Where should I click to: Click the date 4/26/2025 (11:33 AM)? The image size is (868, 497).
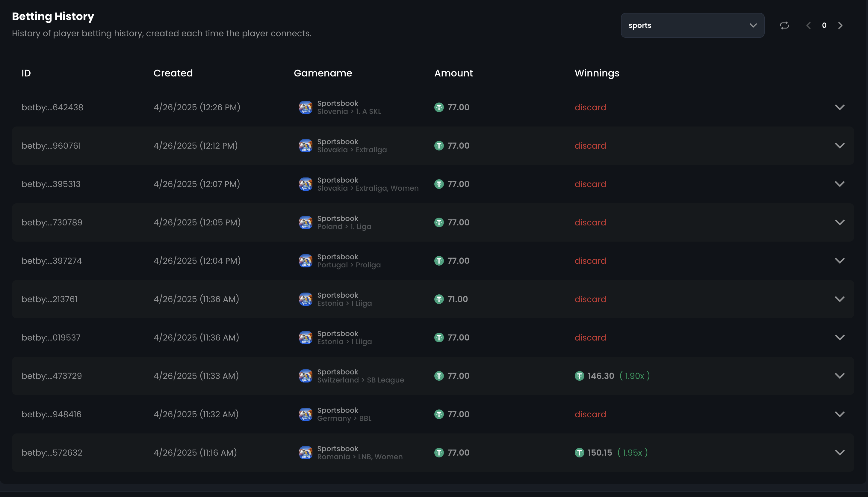click(x=196, y=376)
